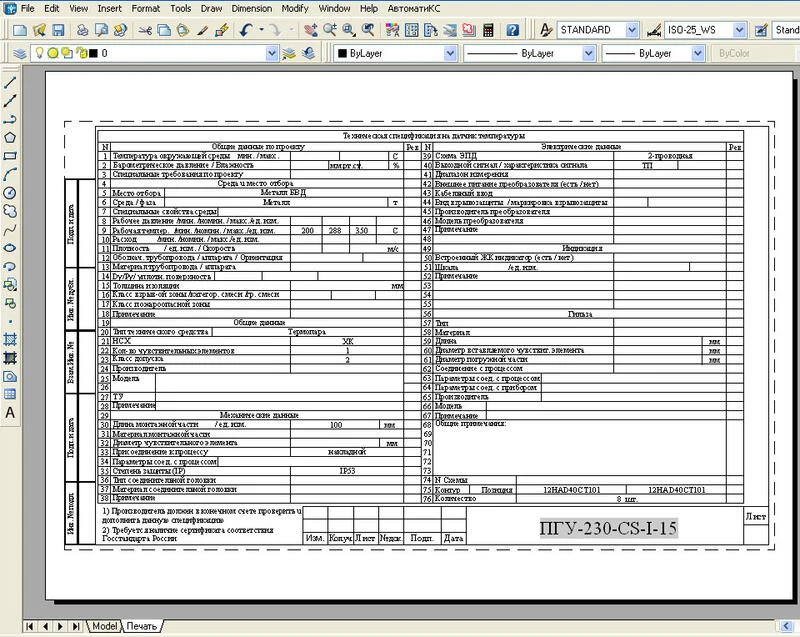800x637 pixels.
Task: Click the Undo arrow button
Action: [246, 30]
